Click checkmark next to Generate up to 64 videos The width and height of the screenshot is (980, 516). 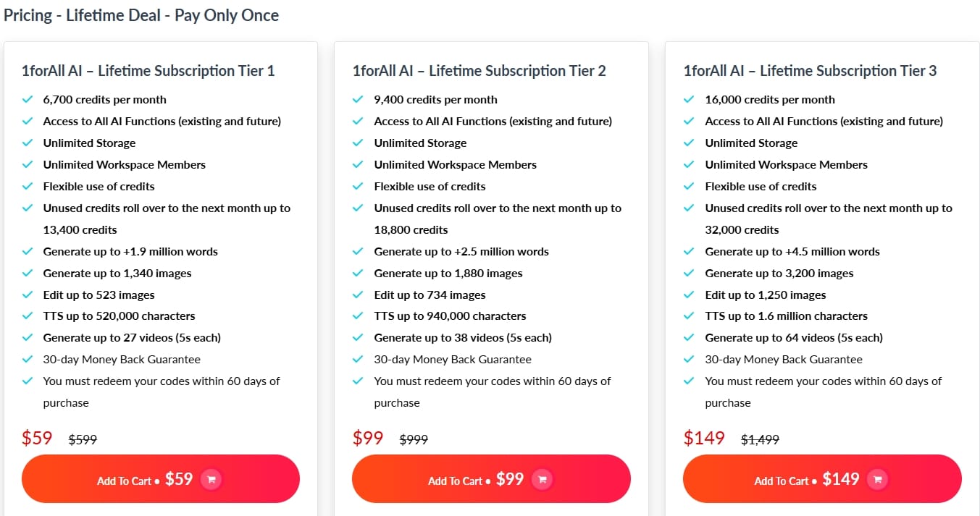690,338
